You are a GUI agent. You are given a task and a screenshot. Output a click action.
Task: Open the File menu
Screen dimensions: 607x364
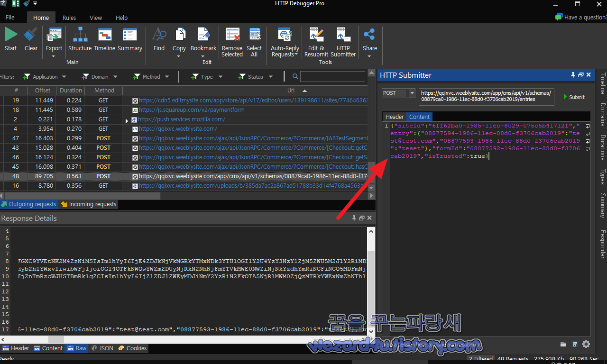[x=10, y=18]
